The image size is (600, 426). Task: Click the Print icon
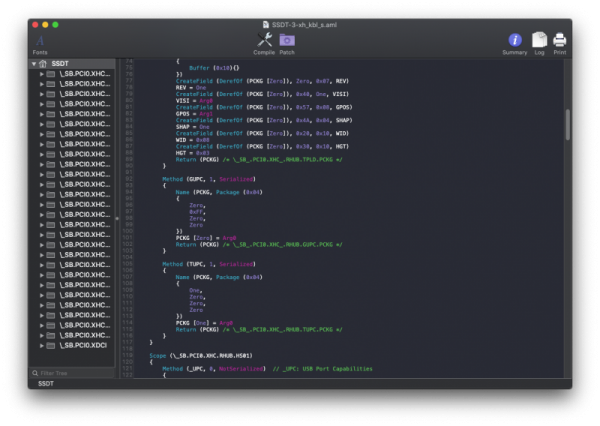coord(560,41)
